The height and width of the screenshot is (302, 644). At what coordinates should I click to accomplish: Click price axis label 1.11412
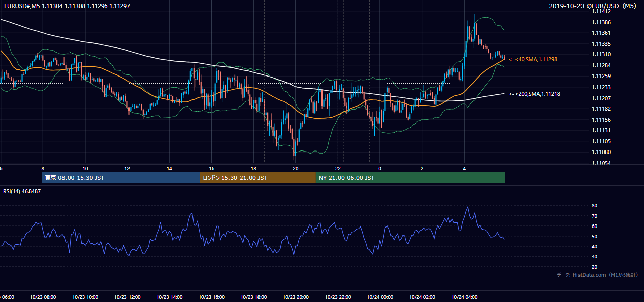[x=601, y=11]
